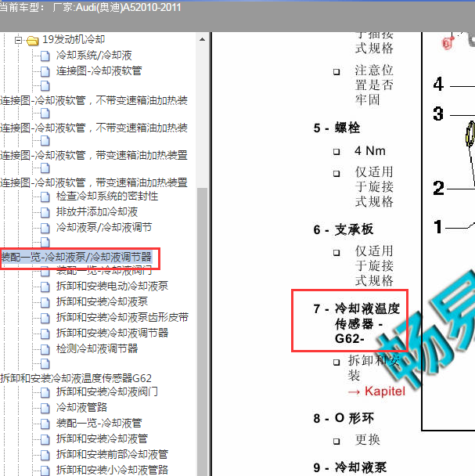Open 连接图-冷却液软管，带变速箱油加热装置 first entry
The height and width of the screenshot is (476, 475).
tap(94, 155)
